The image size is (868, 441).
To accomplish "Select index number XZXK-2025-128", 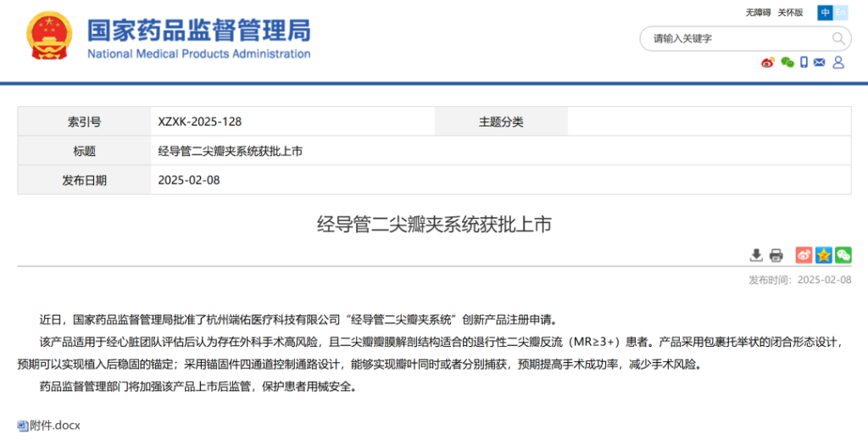I will pyautogui.click(x=200, y=122).
